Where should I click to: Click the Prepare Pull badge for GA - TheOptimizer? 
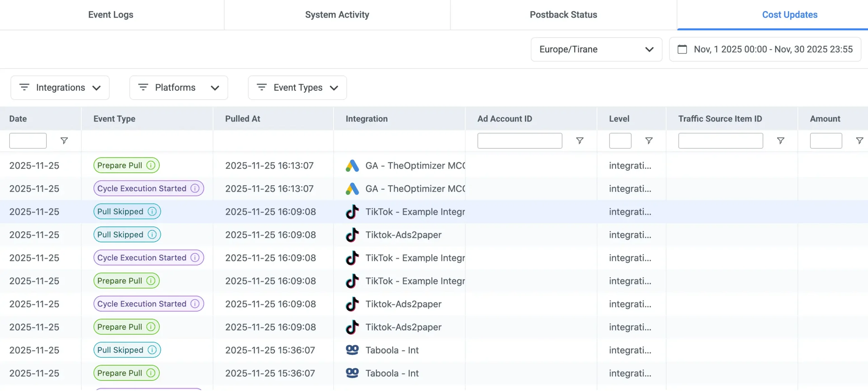point(126,165)
